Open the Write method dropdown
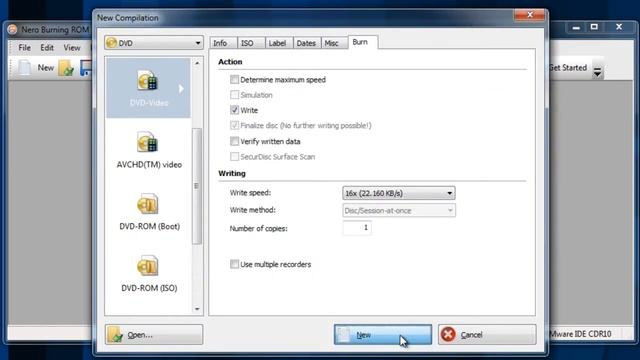Image resolution: width=640 pixels, height=360 pixels. pos(399,211)
